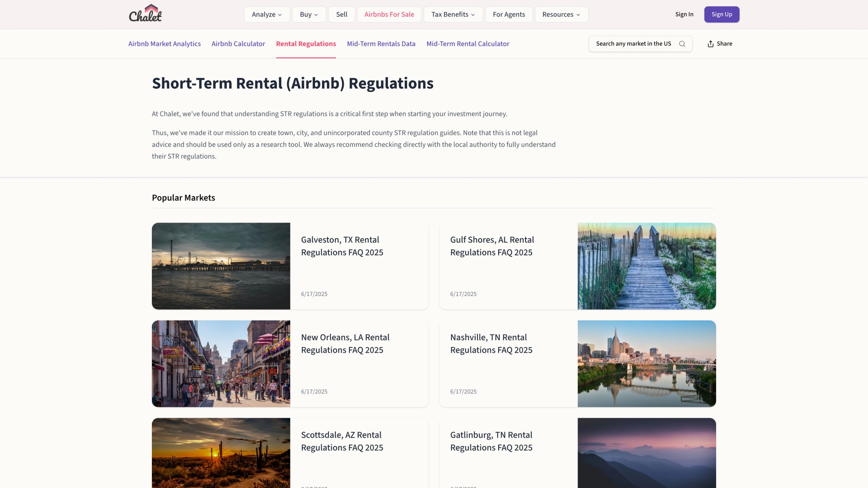The height and width of the screenshot is (488, 868).
Task: Open the Tax Benefits dropdown
Action: pos(453,14)
